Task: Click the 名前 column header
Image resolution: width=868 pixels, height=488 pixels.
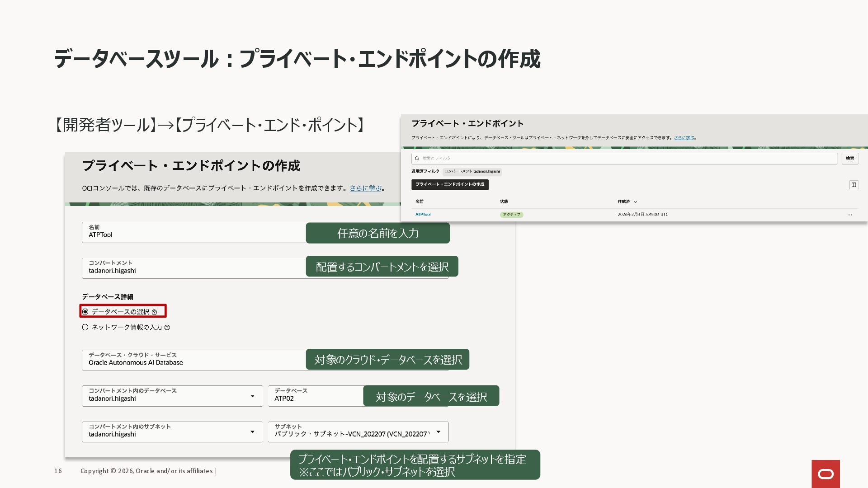Action: (420, 202)
